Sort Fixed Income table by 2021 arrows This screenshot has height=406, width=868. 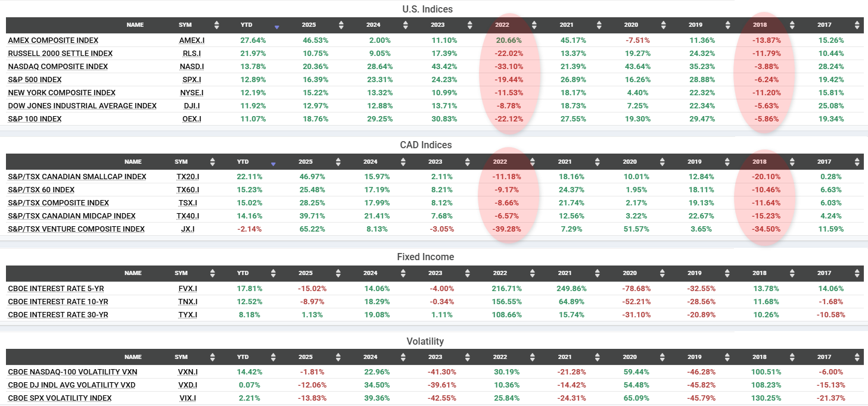coord(598,273)
